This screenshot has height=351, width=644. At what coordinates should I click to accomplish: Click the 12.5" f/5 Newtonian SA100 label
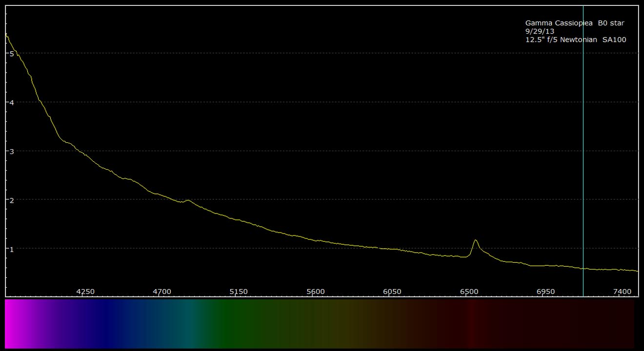pos(575,40)
